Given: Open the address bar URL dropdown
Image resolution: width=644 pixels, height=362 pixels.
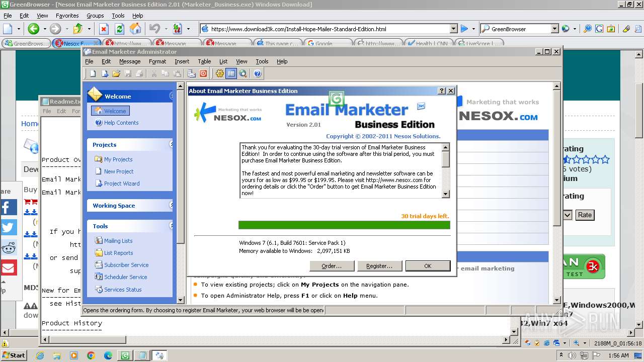Looking at the screenshot, I should 453,29.
